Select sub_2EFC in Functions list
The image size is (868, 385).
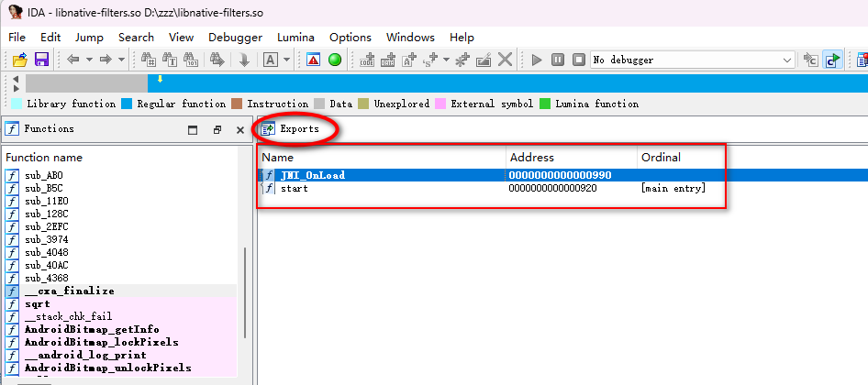coord(121,226)
